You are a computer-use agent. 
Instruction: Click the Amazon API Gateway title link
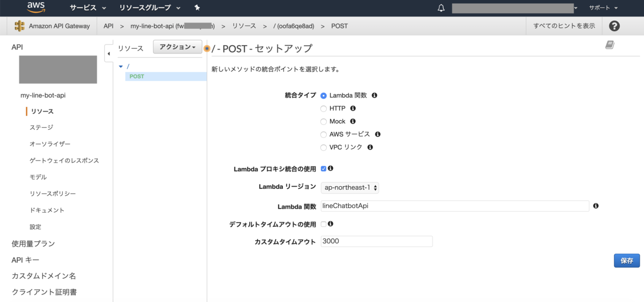click(59, 26)
